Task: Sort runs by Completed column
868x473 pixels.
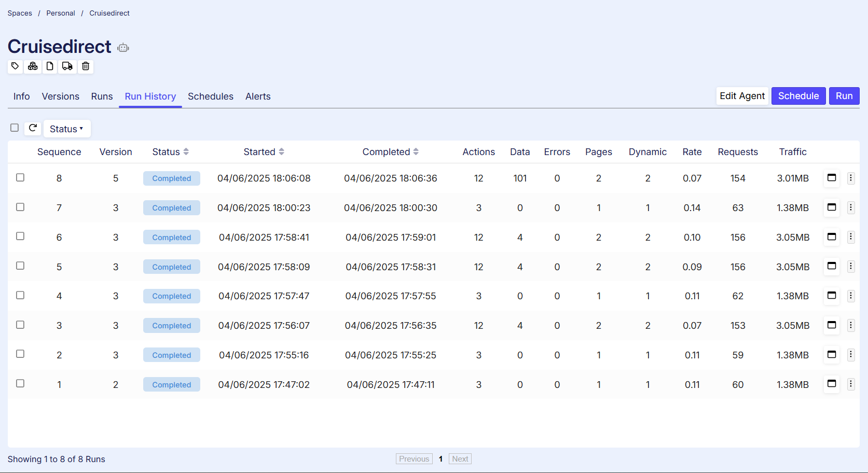Action: pyautogui.click(x=390, y=152)
